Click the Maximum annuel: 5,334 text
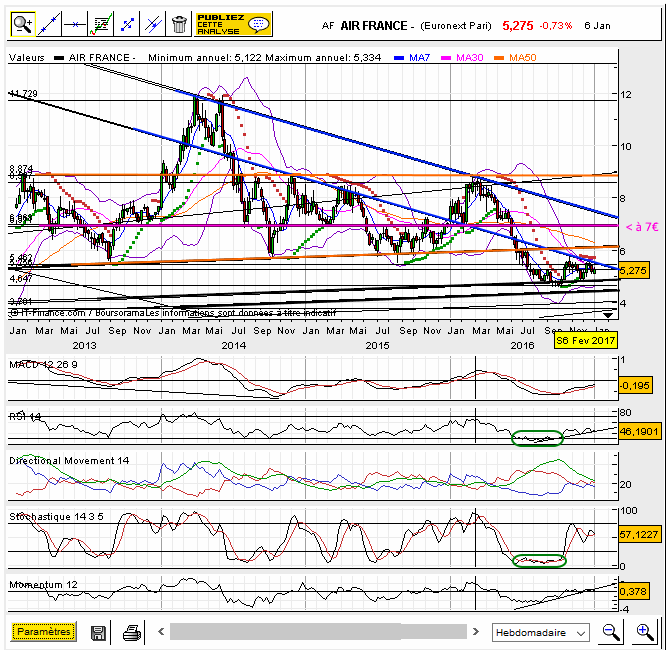666x650 pixels. point(323,57)
